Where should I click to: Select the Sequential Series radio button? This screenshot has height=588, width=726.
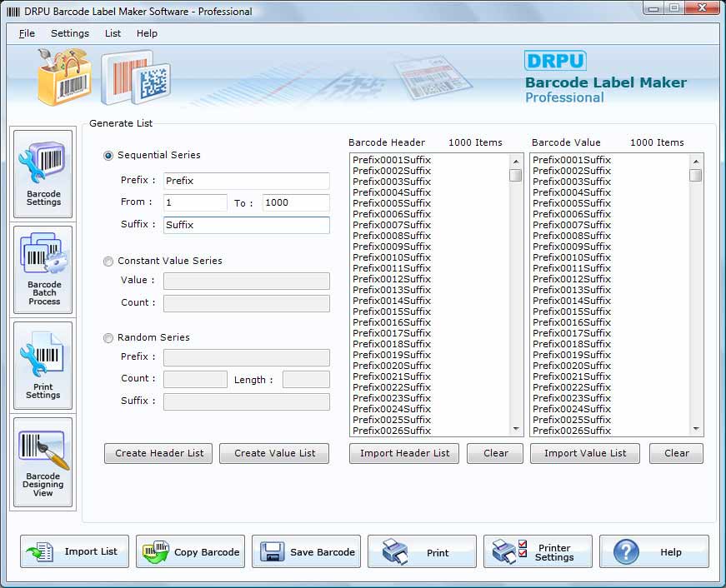108,156
